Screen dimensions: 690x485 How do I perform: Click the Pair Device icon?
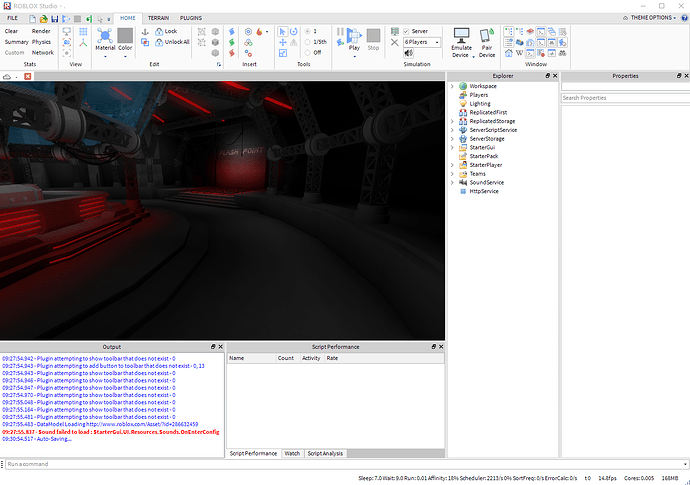pos(487,35)
